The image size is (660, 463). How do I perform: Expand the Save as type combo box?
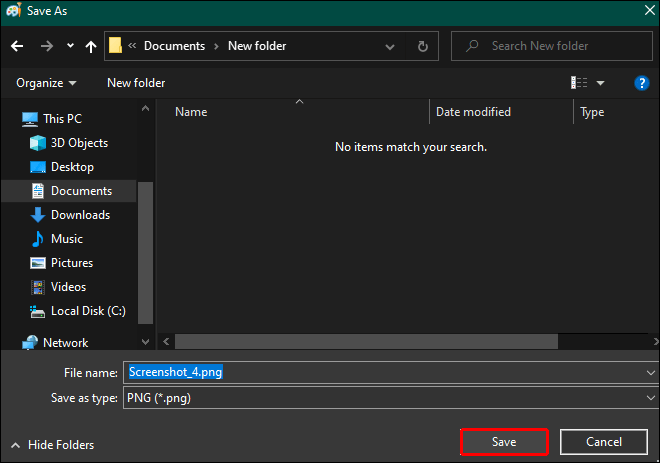click(391, 398)
